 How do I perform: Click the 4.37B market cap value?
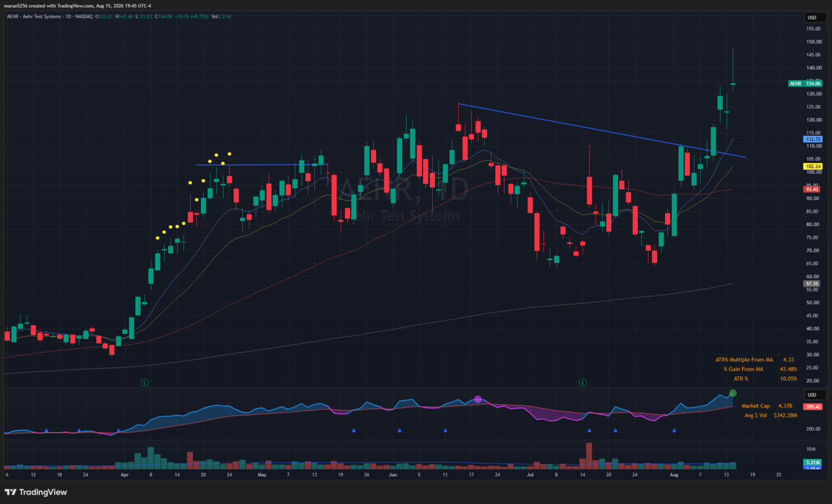(x=785, y=406)
